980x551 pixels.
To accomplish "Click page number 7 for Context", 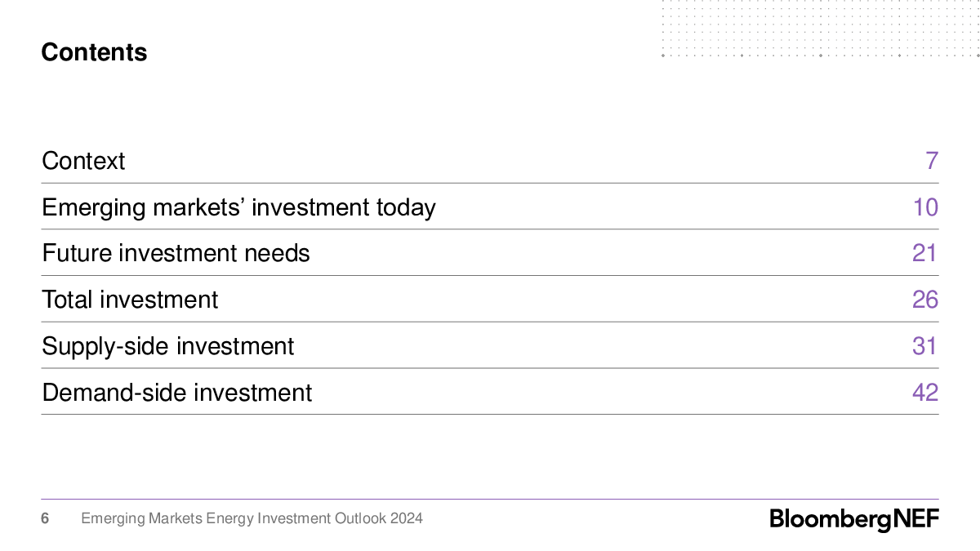I will click(932, 161).
